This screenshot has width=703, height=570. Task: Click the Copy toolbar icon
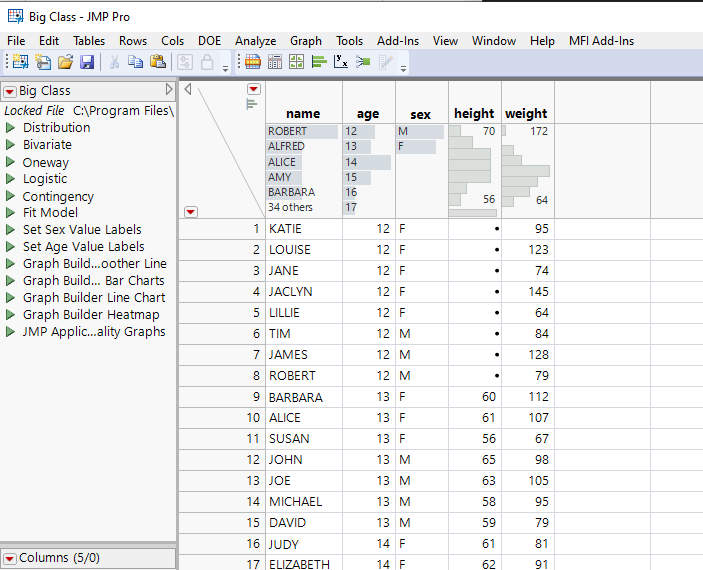tap(136, 62)
